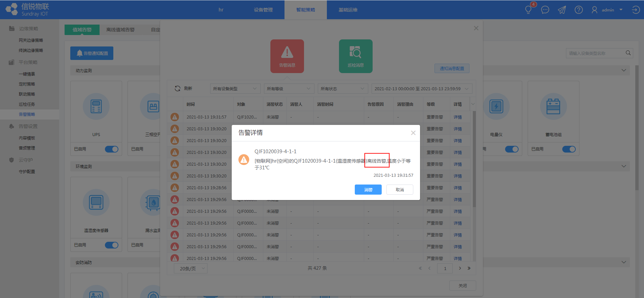Click orange alarm icon of 19:31:57 row
The image size is (644, 298).
(175, 117)
